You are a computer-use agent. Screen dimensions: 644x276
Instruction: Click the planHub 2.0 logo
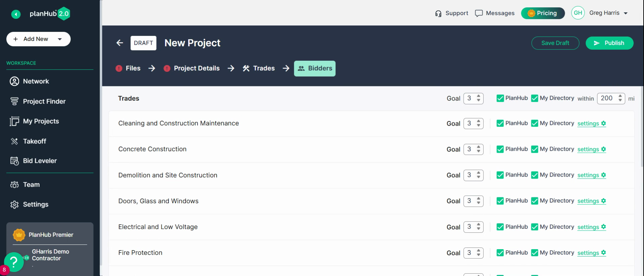coord(50,14)
